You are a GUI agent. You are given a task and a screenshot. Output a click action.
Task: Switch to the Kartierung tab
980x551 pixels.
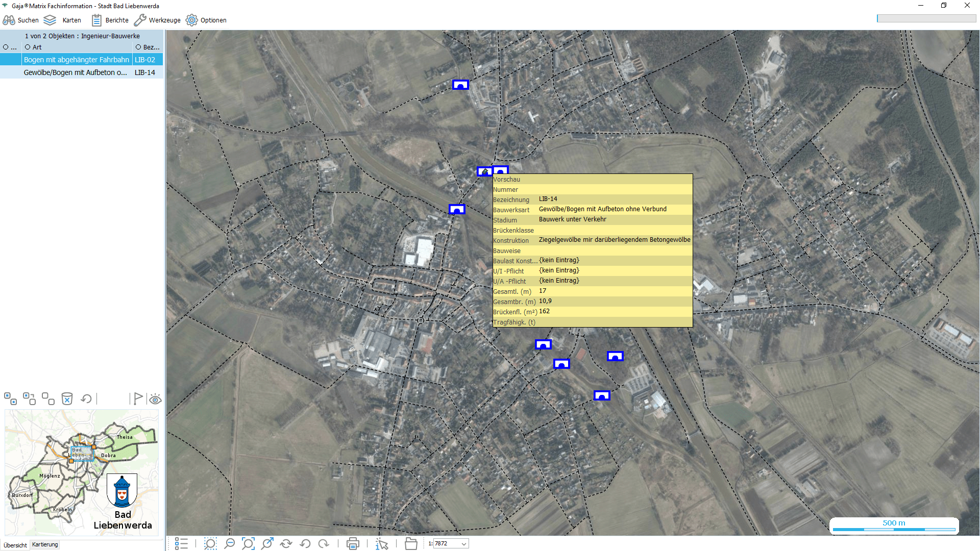45,544
